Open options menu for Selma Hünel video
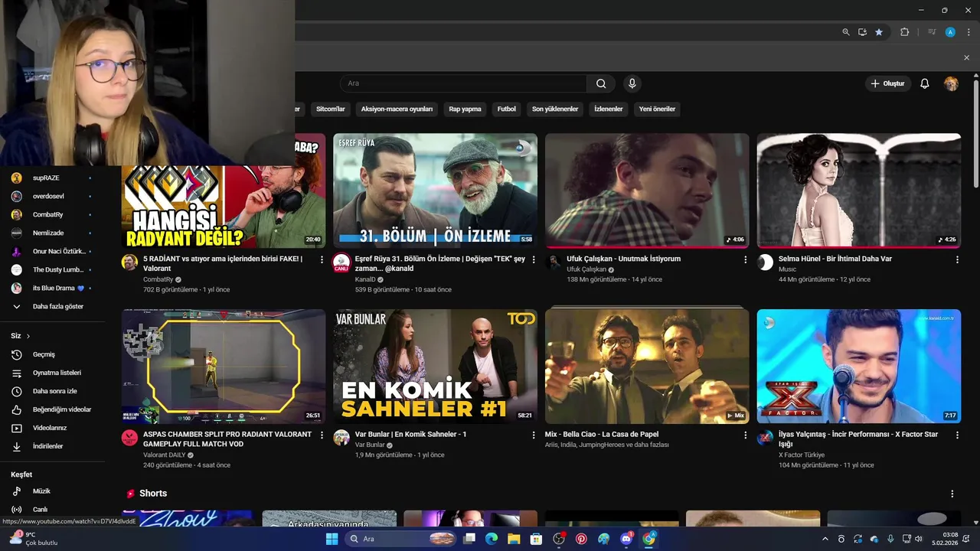This screenshot has width=980, height=551. tap(957, 259)
